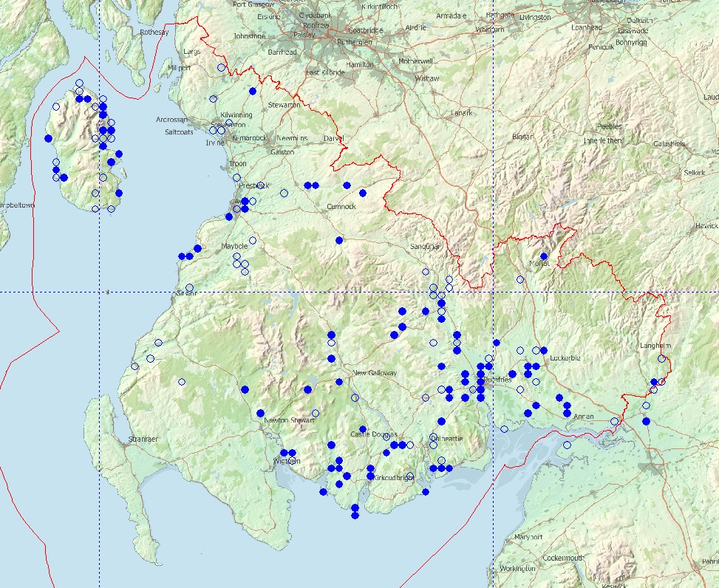The image size is (719, 588).
Task: Click the Peebles town label
Action: pos(610,126)
